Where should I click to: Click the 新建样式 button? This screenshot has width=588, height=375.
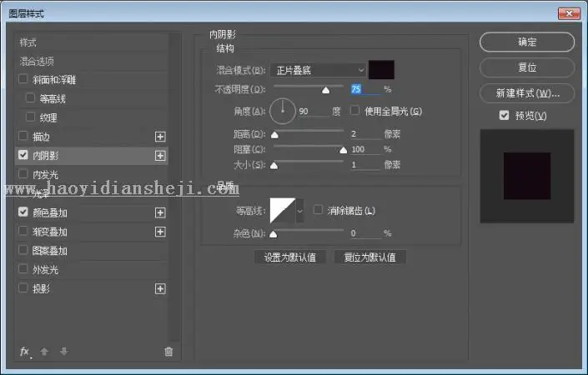(527, 92)
